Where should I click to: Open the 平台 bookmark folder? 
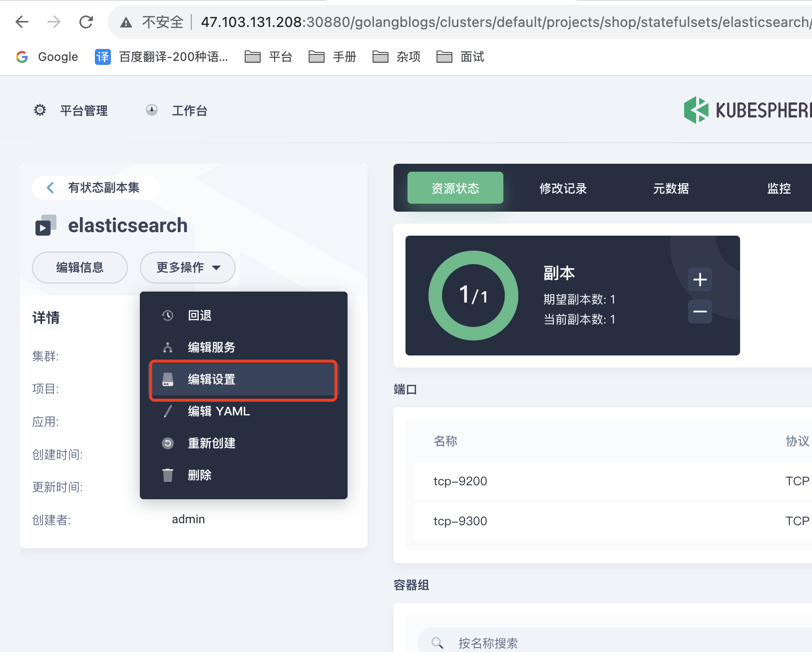click(x=268, y=57)
